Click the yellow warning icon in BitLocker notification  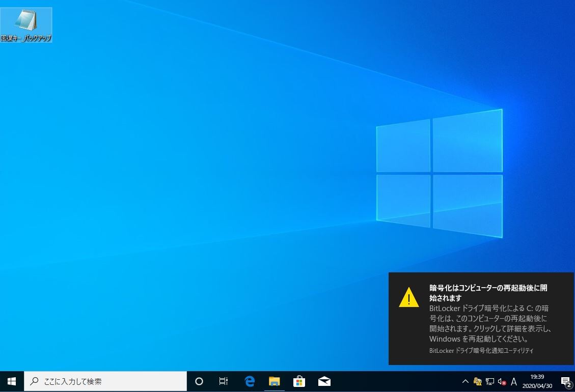tap(409, 297)
